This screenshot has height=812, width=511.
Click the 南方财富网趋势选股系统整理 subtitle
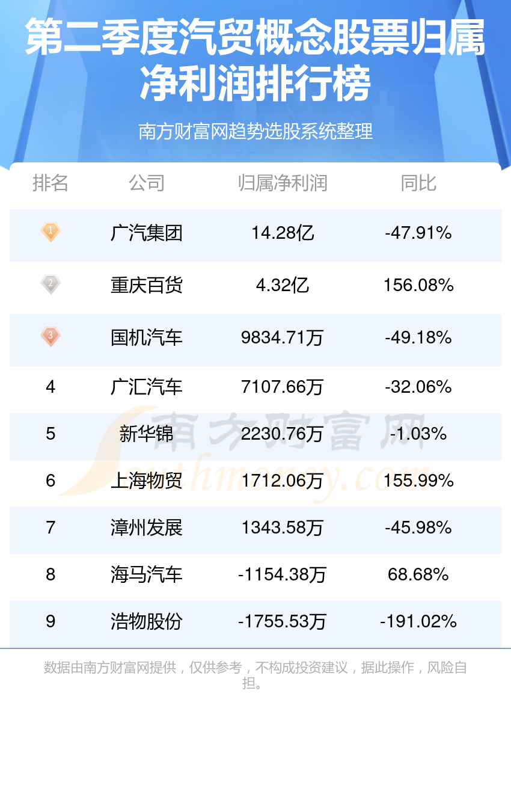(x=255, y=131)
